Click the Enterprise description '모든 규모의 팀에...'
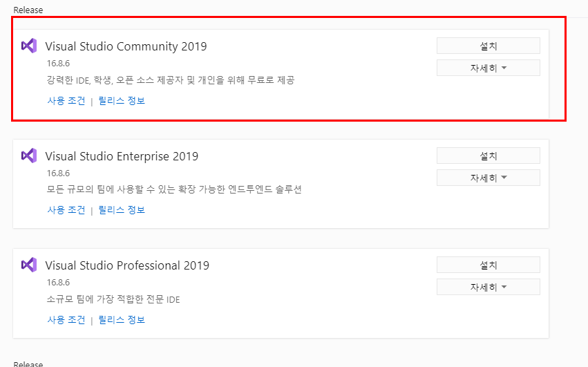This screenshot has width=588, height=367. coord(174,189)
